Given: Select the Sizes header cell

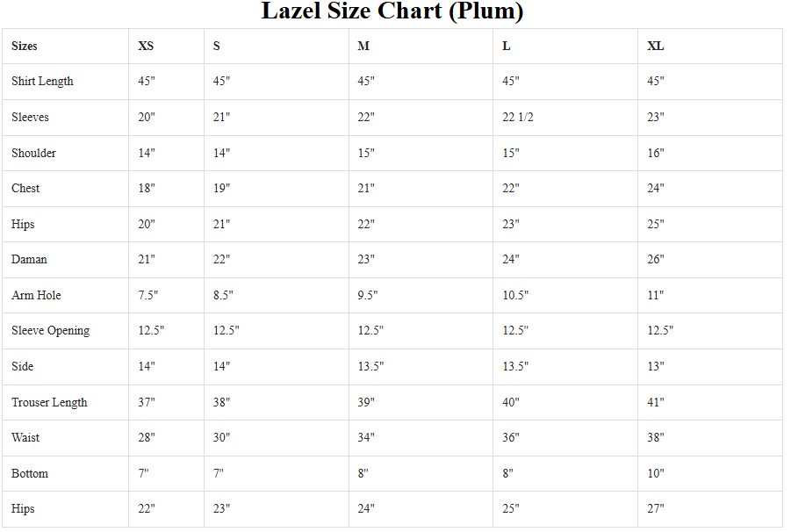Looking at the screenshot, I should pyautogui.click(x=25, y=47).
